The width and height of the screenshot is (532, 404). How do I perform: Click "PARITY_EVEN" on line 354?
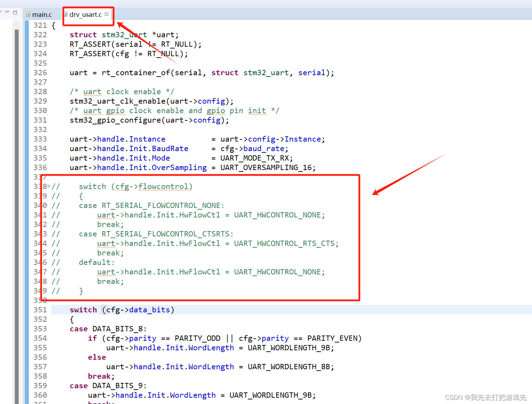(x=332, y=338)
